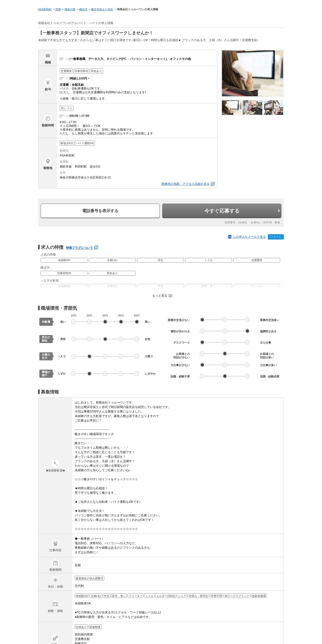The width and height of the screenshot is (322, 644).
Task: Open the ASA和田町 breadcrumb link
Action: pos(45,9)
